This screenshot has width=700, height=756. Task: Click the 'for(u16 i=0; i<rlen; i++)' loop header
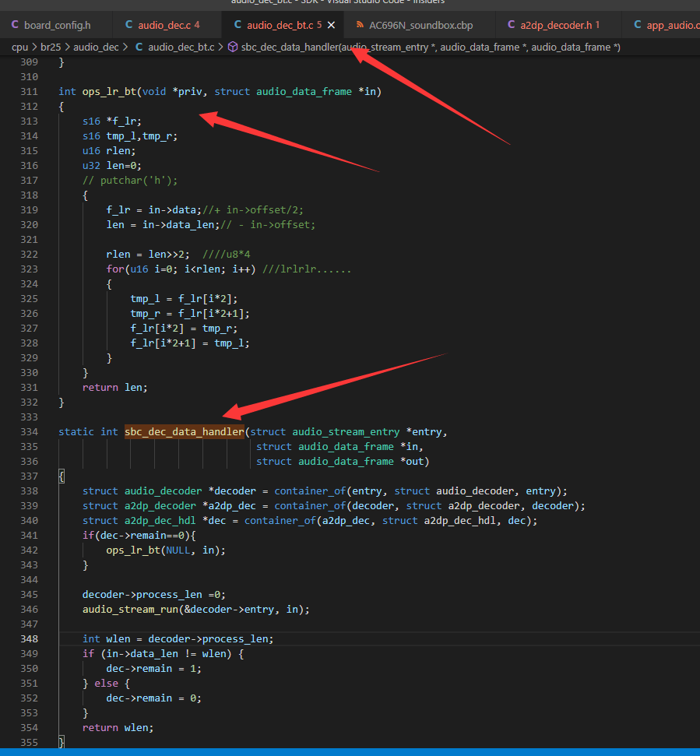coord(181,269)
